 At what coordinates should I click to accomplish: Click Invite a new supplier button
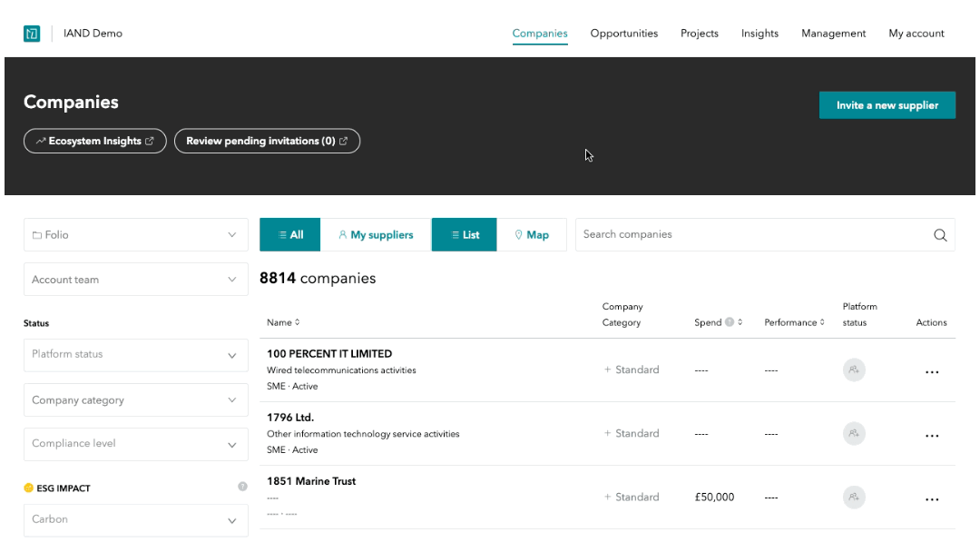click(x=887, y=105)
